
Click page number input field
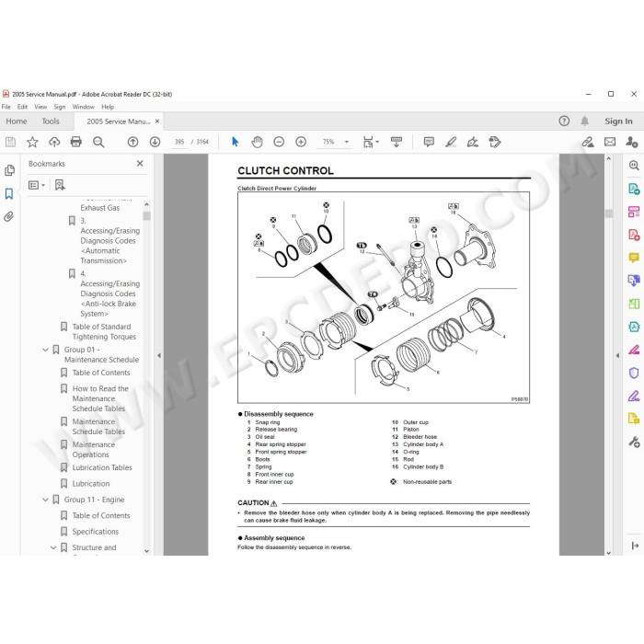coord(179,142)
